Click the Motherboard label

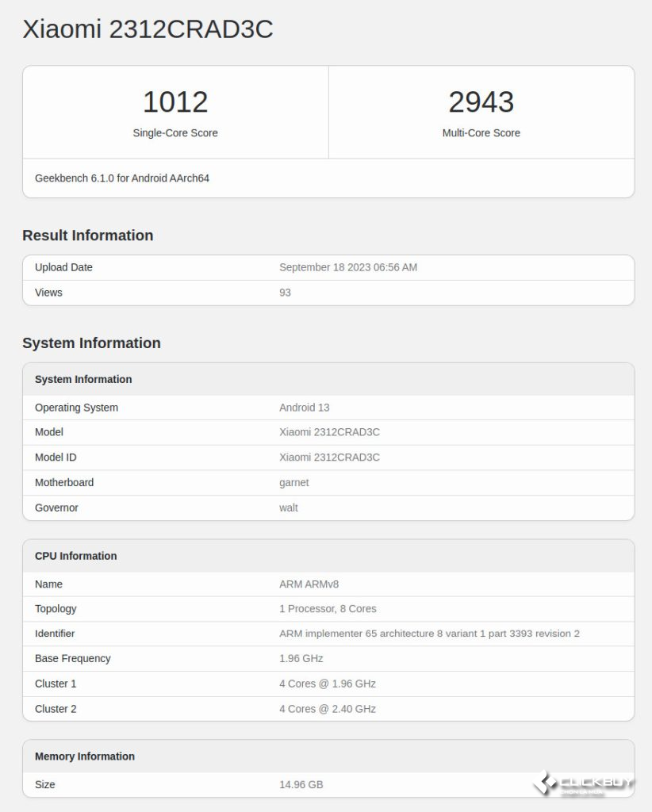tap(64, 483)
